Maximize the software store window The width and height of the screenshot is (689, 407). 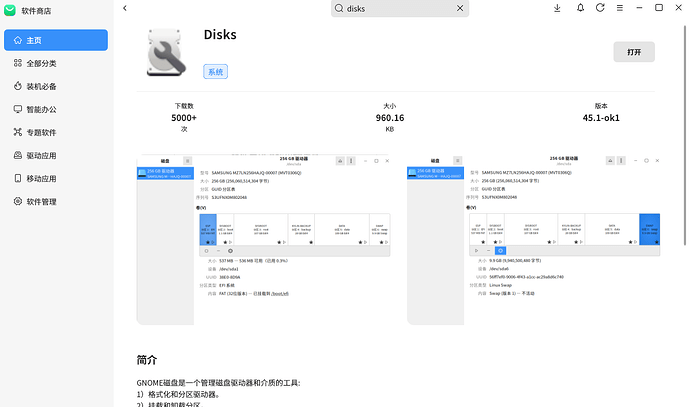659,7
